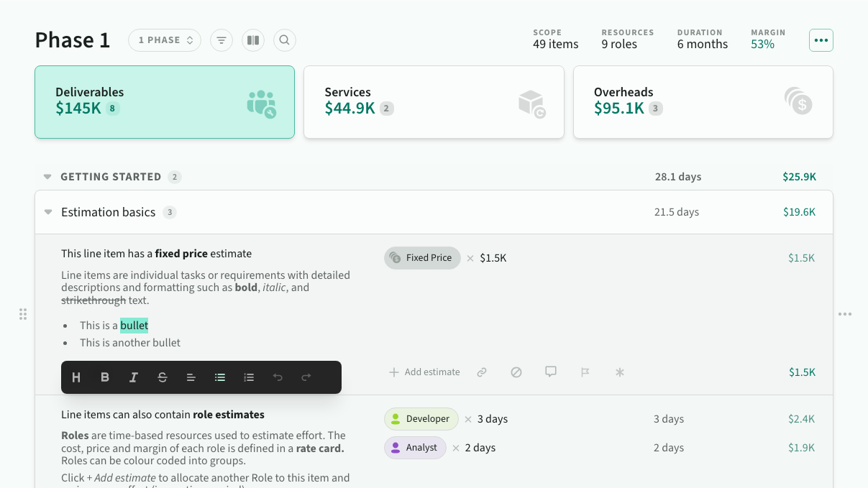Click the Developer role colour tag
Screen dimensions: 868x488
pos(421,419)
